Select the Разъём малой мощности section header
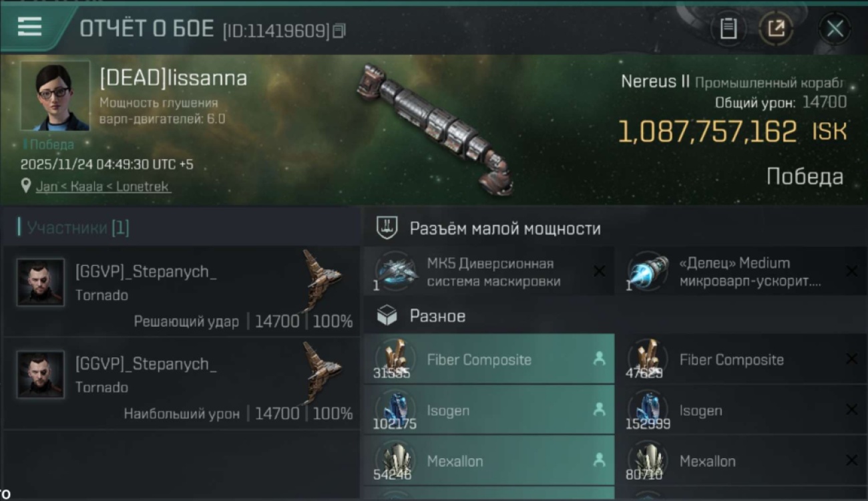 click(x=504, y=228)
